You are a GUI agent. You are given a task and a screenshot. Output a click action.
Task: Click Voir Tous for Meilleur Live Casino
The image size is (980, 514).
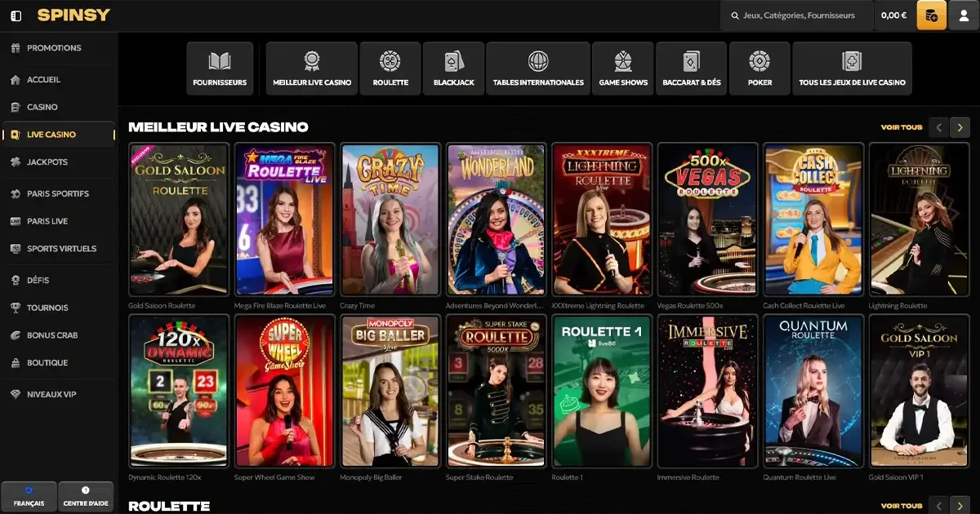(x=901, y=127)
